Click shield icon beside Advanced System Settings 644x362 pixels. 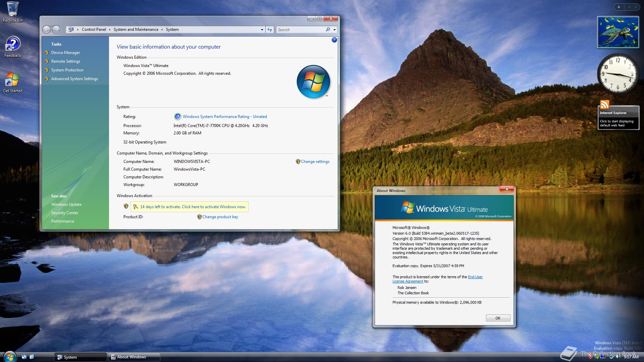point(47,79)
